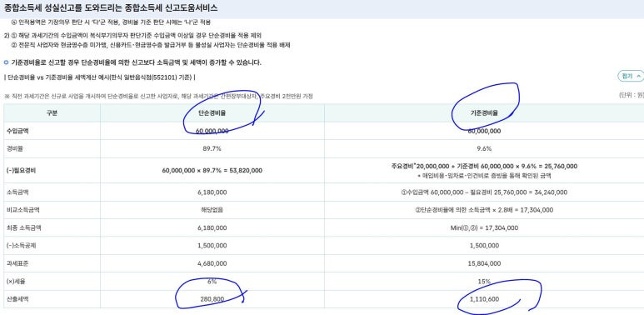Click the 4,680,000 tax base cell
644x315 pixels.
212,263
